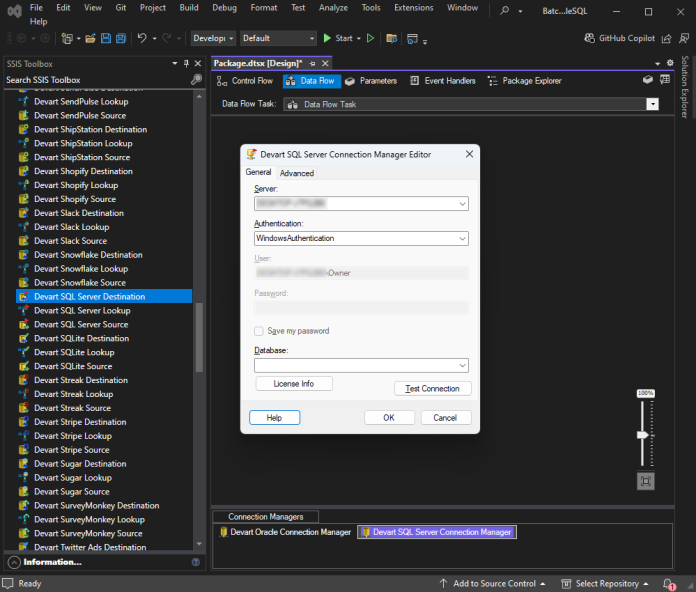
Task: Click the SSIS Toolbox search magnifier icon
Action: tap(196, 79)
